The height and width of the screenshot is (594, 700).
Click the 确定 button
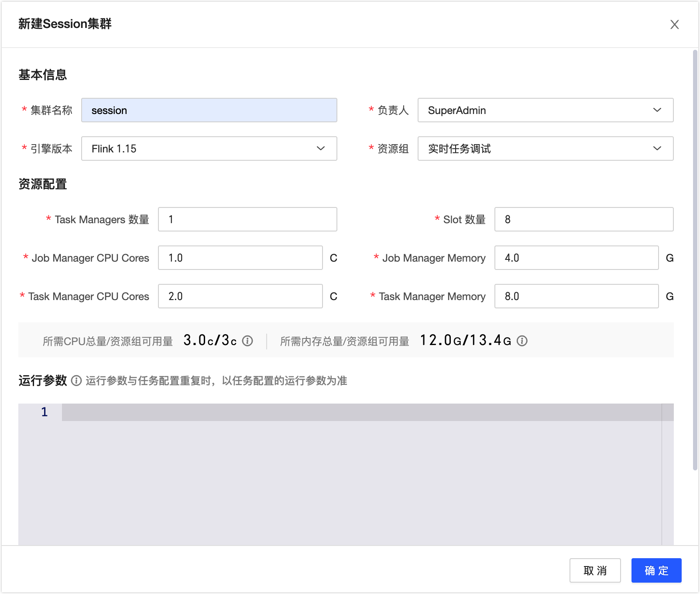coord(656,570)
